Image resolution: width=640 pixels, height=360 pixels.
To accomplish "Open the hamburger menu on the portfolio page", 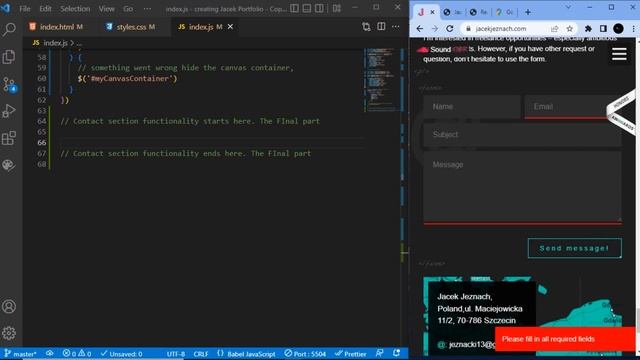I will coord(619,54).
